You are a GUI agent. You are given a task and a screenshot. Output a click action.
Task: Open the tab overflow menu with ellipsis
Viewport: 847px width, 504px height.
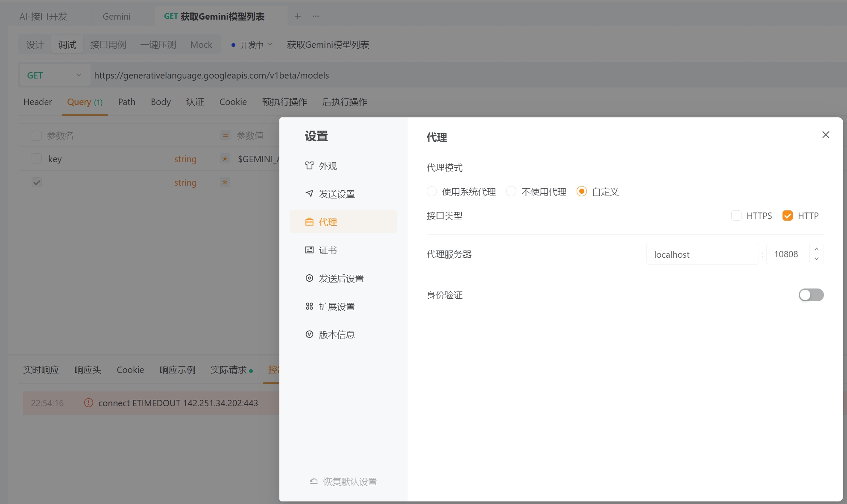point(315,16)
